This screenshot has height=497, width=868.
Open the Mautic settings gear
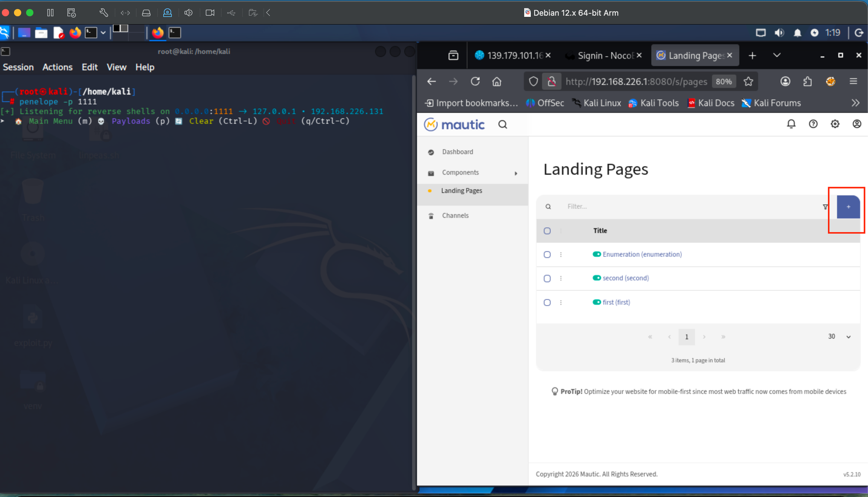click(835, 124)
